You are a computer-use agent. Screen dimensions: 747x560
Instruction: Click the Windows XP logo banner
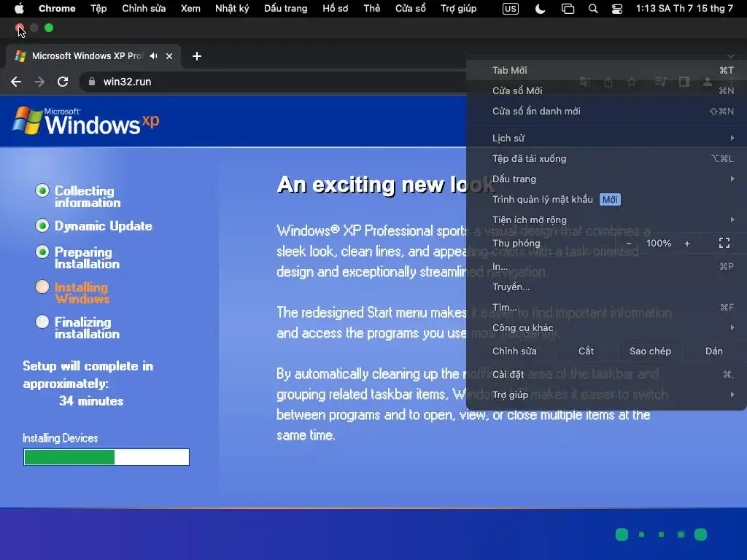pos(86,121)
